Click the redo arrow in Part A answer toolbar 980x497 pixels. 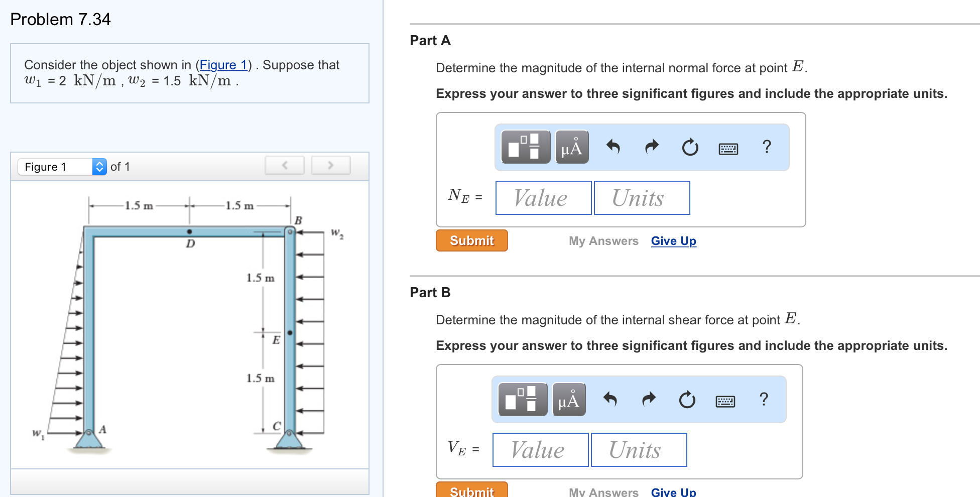pos(651,147)
